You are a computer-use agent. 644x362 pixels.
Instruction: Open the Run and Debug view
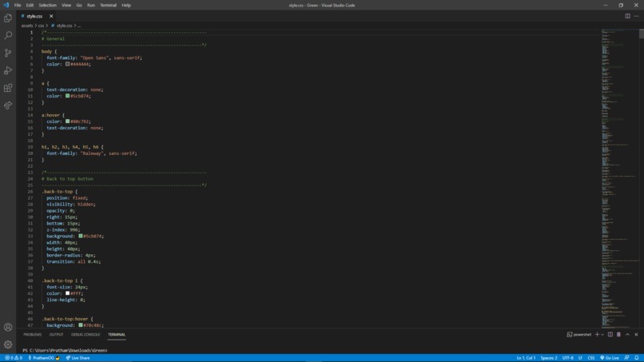click(x=8, y=70)
